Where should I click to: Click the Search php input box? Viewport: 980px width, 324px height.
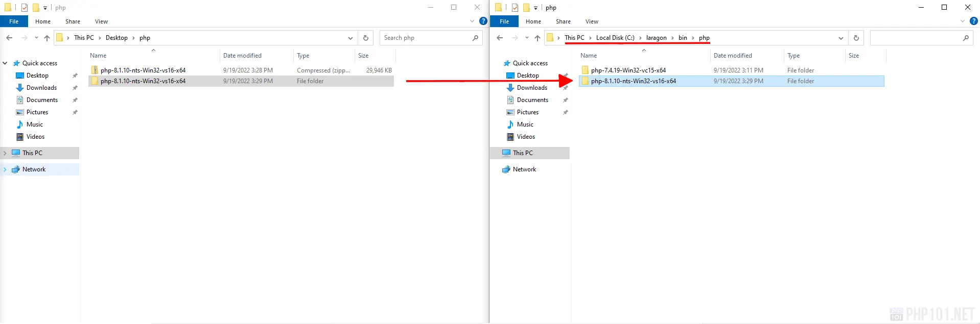(x=427, y=38)
